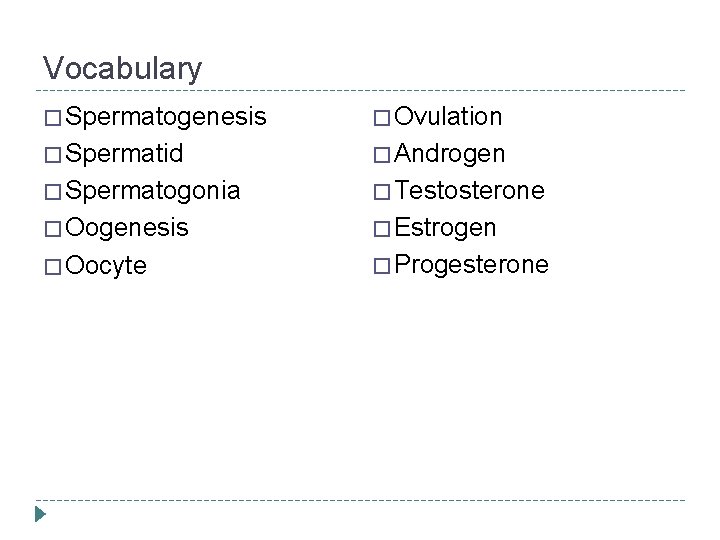The width and height of the screenshot is (720, 540).
Task: Select the Testosterone term
Action: pos(470,191)
